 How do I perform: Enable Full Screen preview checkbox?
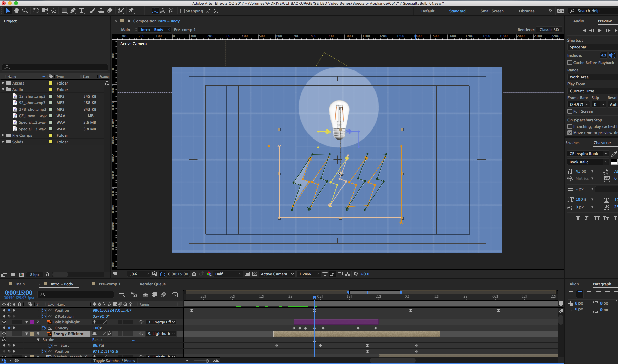coord(570,111)
